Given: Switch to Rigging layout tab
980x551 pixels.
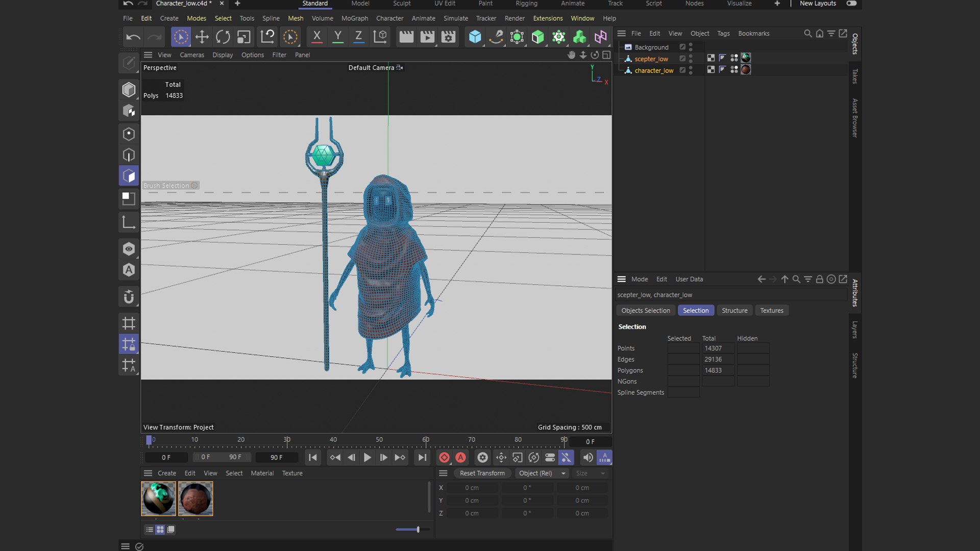Looking at the screenshot, I should (x=526, y=4).
